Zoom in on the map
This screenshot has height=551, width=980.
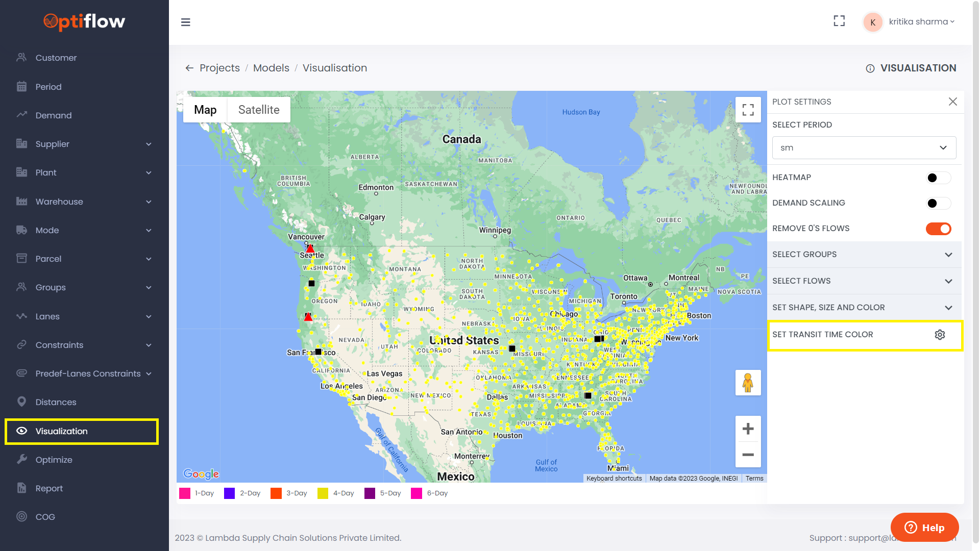pos(748,429)
